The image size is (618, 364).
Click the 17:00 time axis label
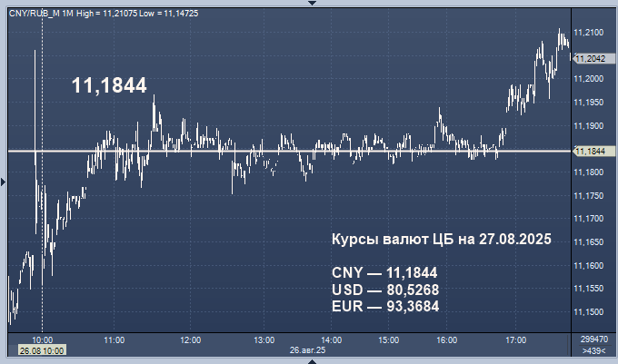pos(515,339)
